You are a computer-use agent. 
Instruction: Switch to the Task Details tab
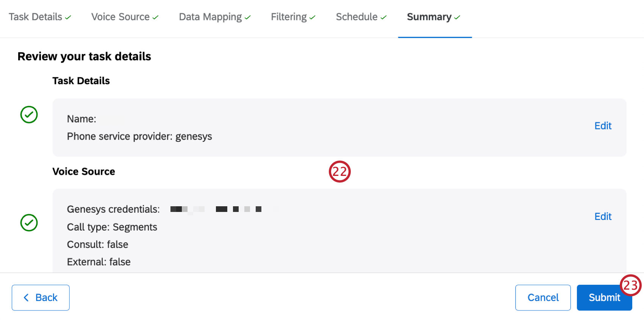tap(36, 17)
